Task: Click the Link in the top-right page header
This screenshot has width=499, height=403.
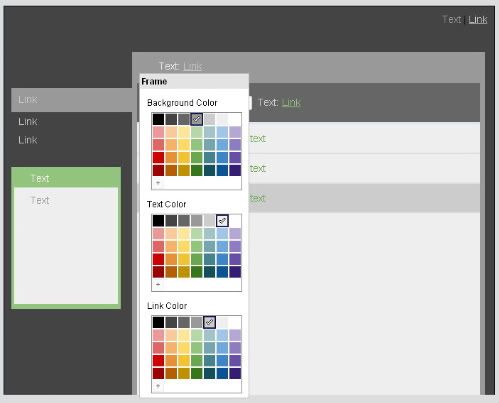Action: pos(478,20)
